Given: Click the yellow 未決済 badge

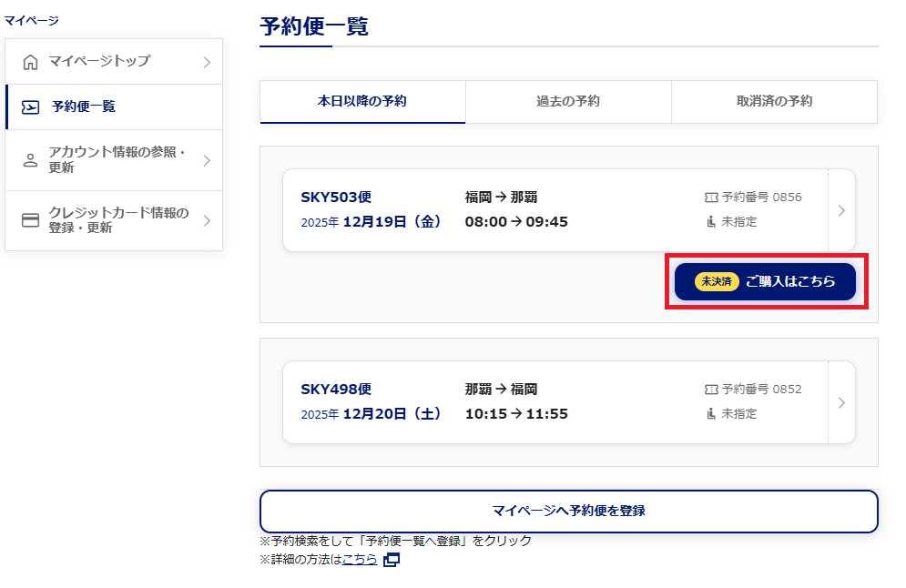Looking at the screenshot, I should 716,282.
